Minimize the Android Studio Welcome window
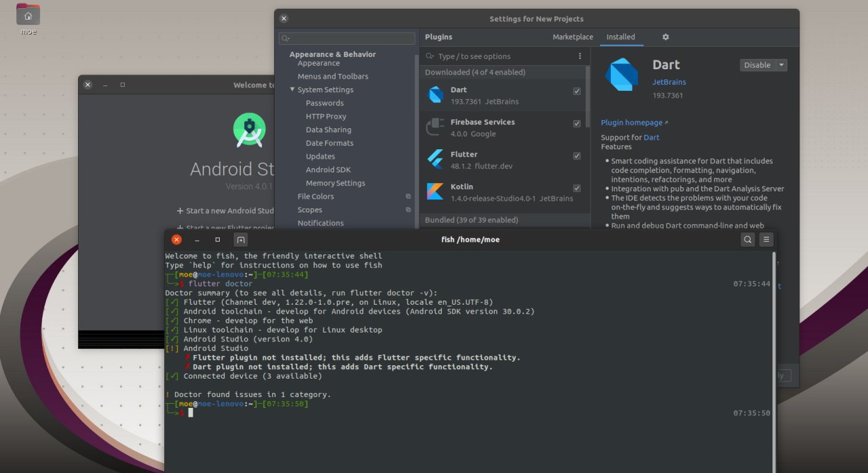 coord(105,85)
